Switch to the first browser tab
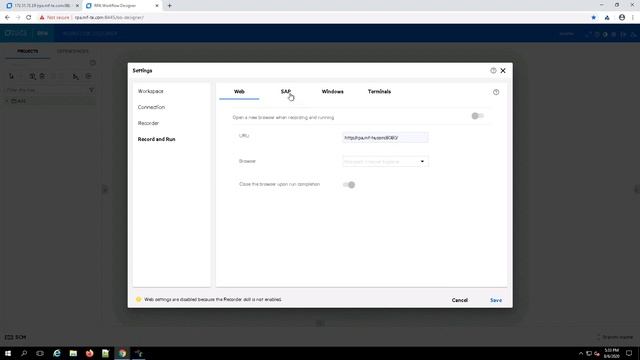Screen dimensions: 640x360 click(42, 6)
